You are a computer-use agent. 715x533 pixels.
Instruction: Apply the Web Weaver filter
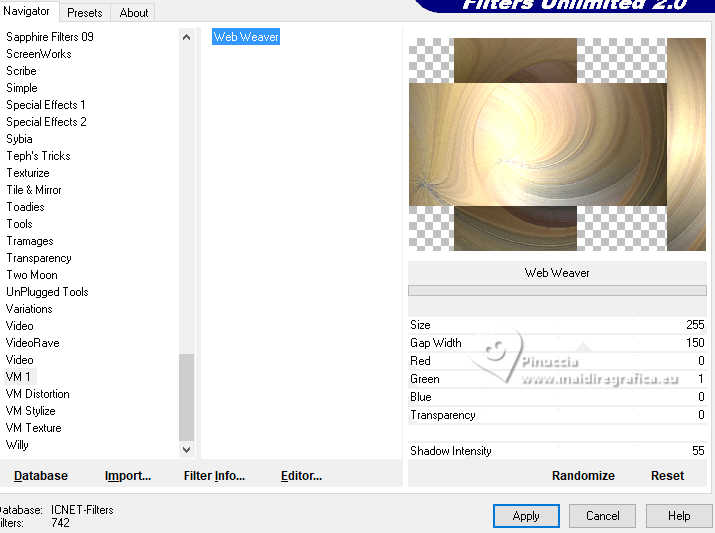[x=526, y=516]
